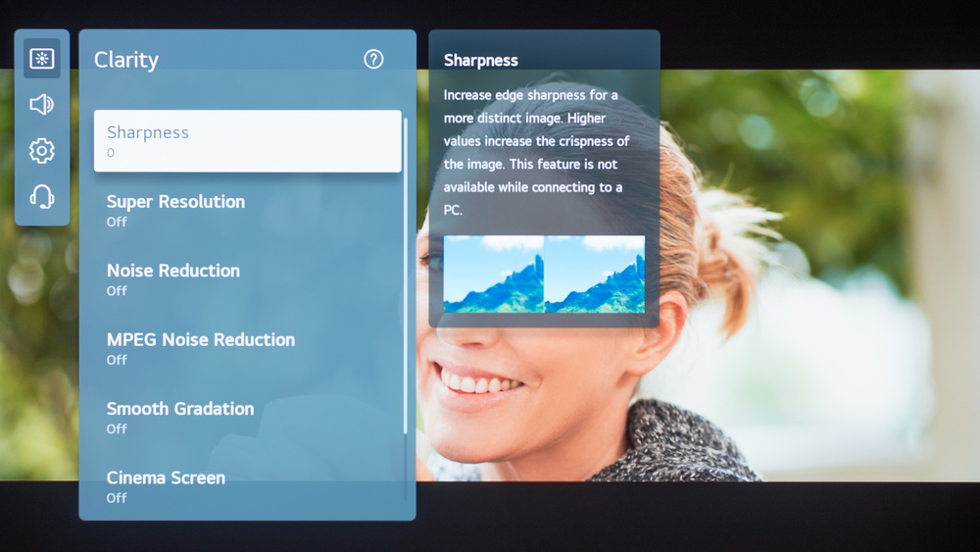
Task: Click the help question mark icon
Action: tap(373, 59)
